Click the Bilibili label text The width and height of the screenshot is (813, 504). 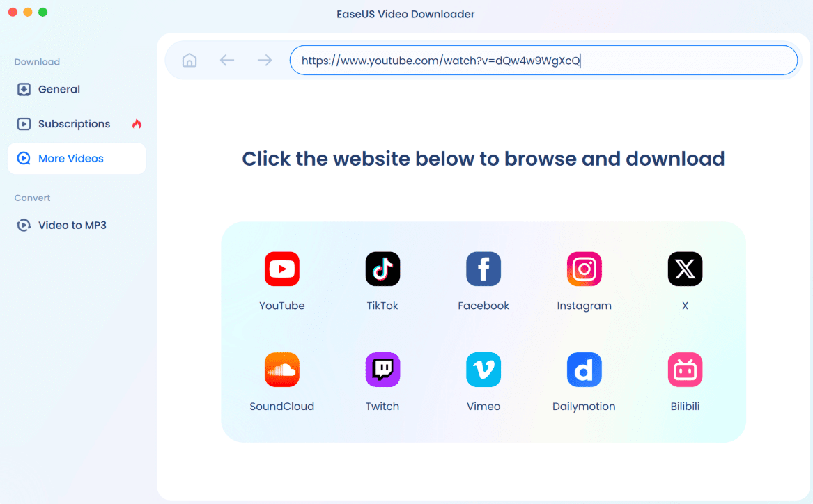685,407
